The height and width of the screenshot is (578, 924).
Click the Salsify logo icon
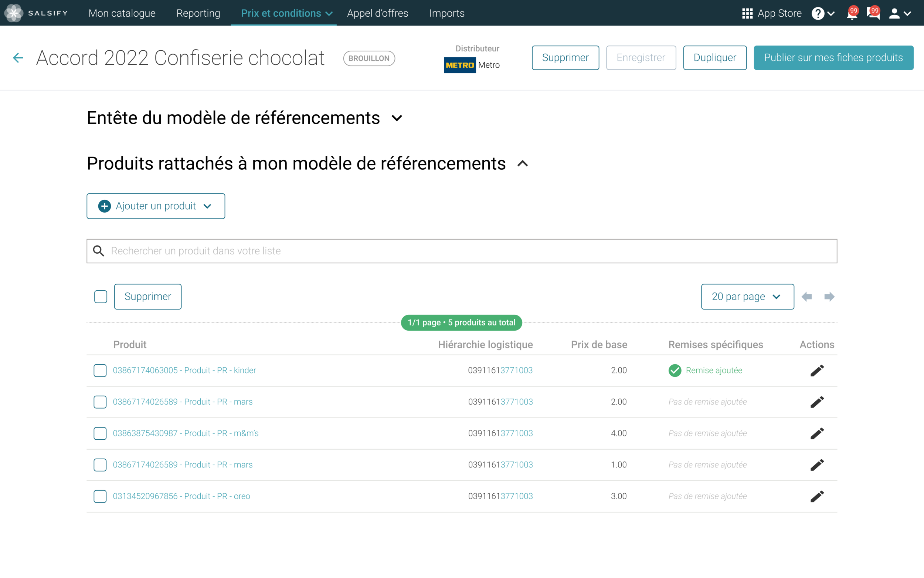tap(14, 13)
